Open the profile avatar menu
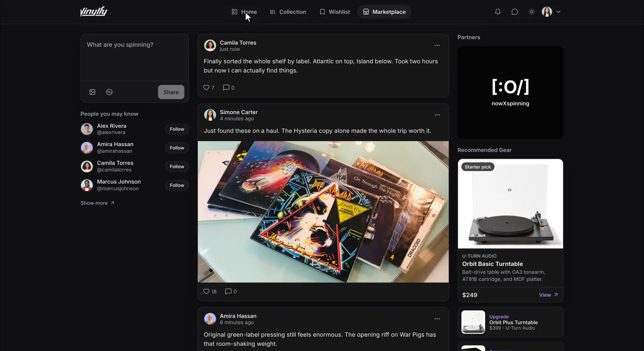This screenshot has width=644, height=351. click(x=547, y=12)
